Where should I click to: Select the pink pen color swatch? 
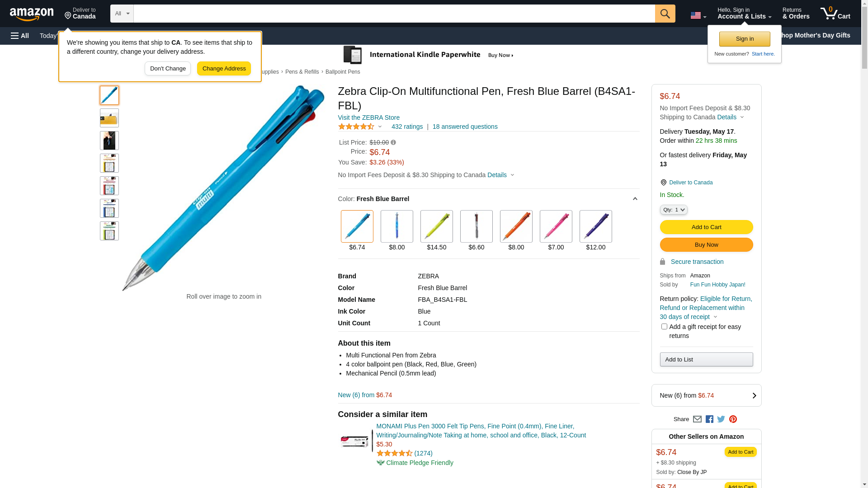point(556,226)
